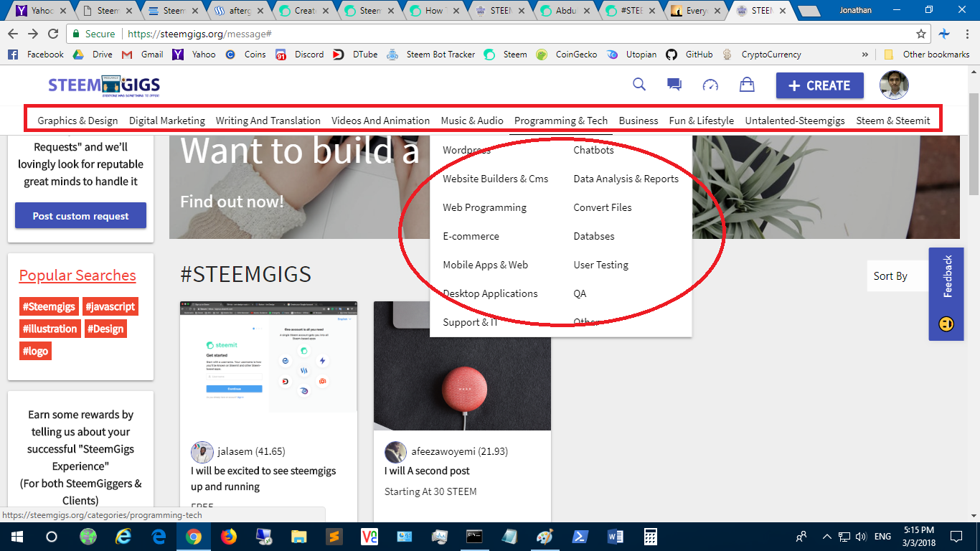
Task: Open the Chrome three-dot menu
Action: tap(968, 34)
